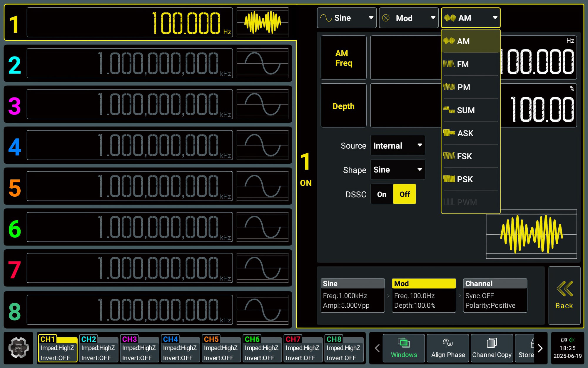Viewport: 588px width, 368px height.
Task: Select the CH5 channel tab
Action: (221, 349)
